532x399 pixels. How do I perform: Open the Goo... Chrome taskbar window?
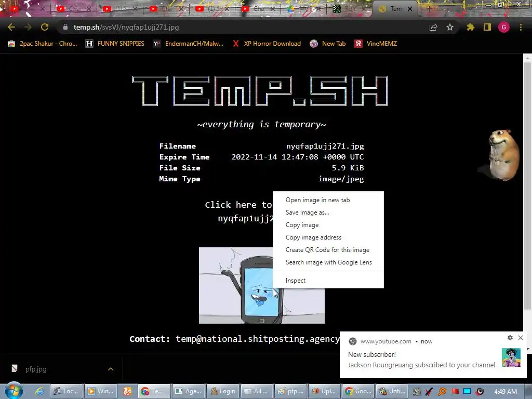358,391
